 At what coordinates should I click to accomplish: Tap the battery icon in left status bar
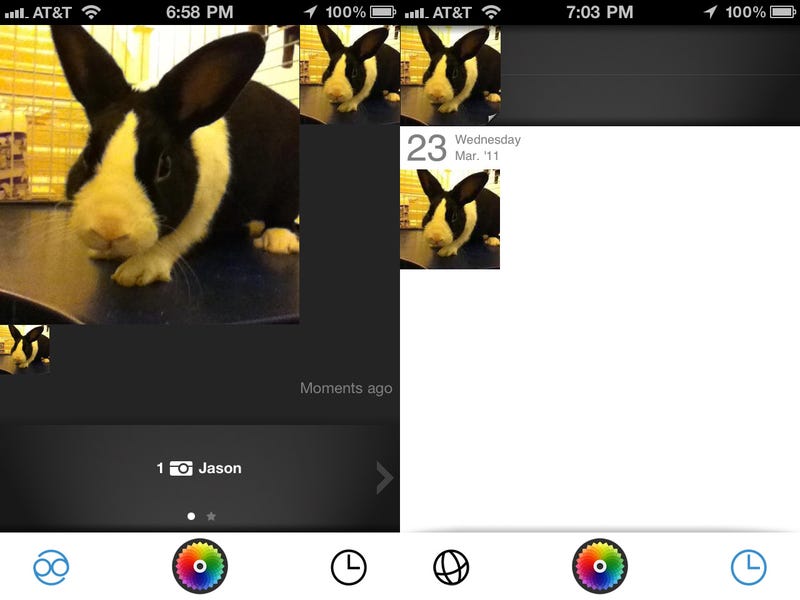click(383, 12)
